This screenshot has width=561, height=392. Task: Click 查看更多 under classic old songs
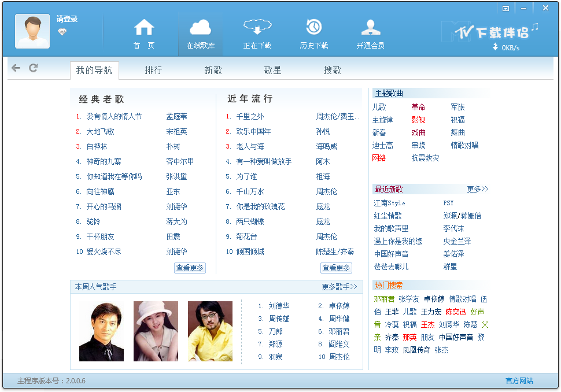190,268
